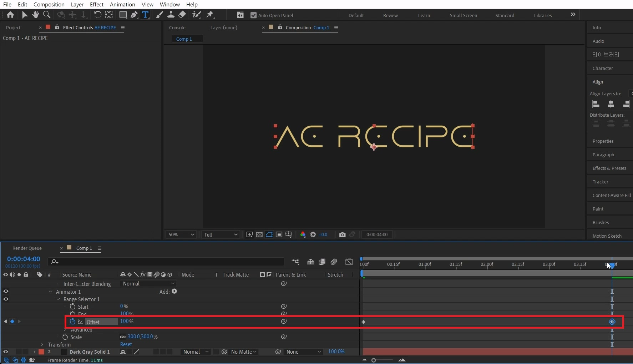633x364 pixels.
Task: Select the Clone Stamp tool
Action: click(171, 15)
